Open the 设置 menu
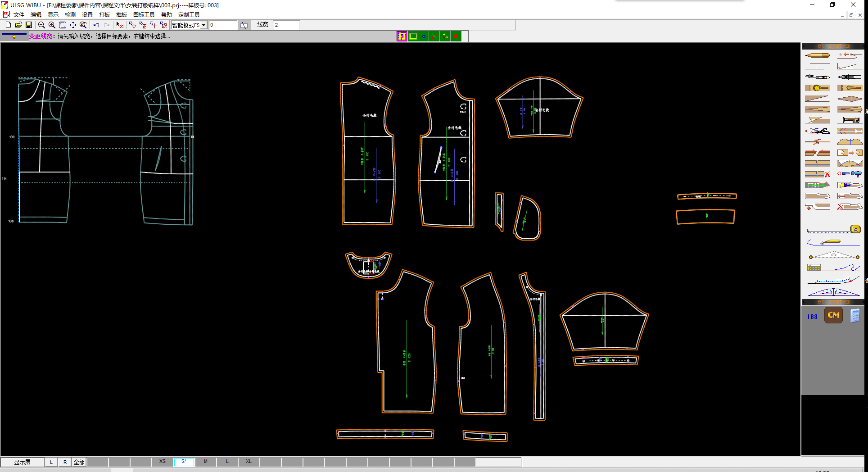868x472 pixels. coord(87,14)
